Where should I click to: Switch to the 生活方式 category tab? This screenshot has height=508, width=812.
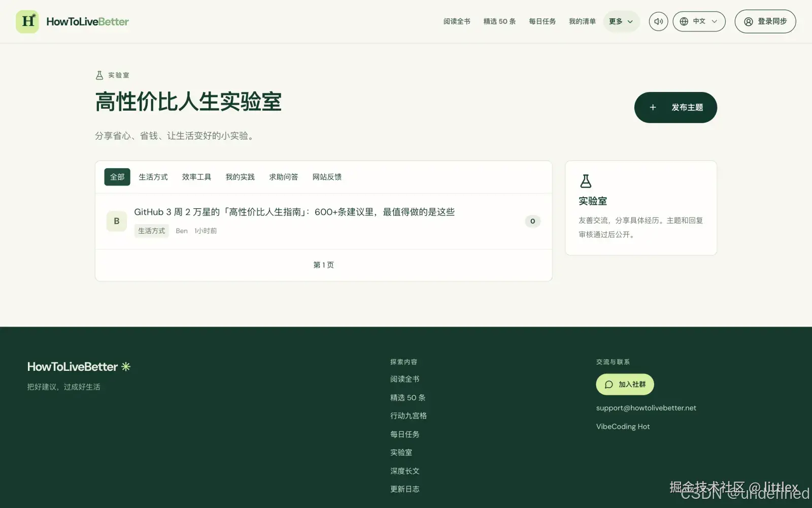pos(153,177)
